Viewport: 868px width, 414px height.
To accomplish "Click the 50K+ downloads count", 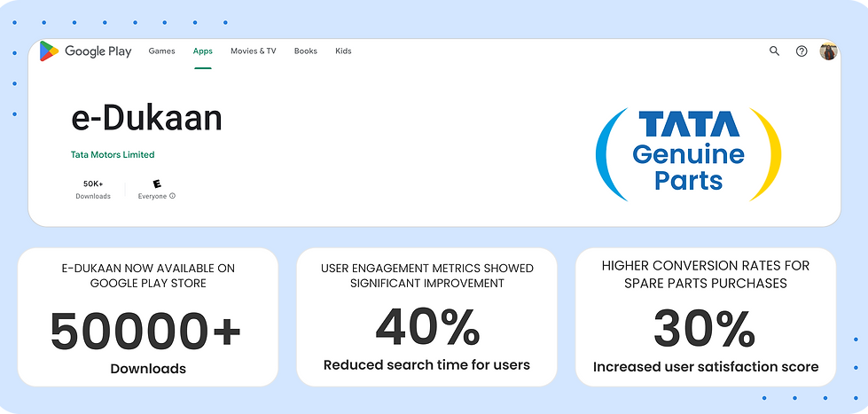I will click(x=93, y=184).
